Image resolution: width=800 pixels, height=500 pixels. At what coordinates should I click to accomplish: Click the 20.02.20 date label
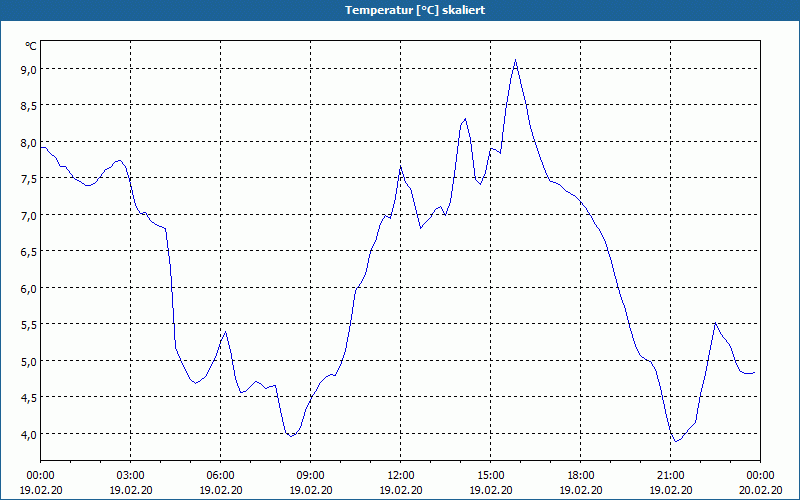coord(760,490)
